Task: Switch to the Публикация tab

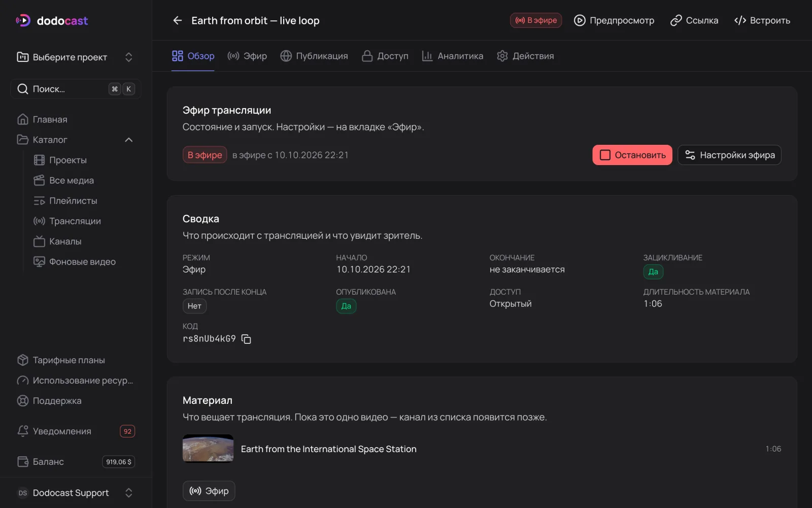Action: coord(314,56)
